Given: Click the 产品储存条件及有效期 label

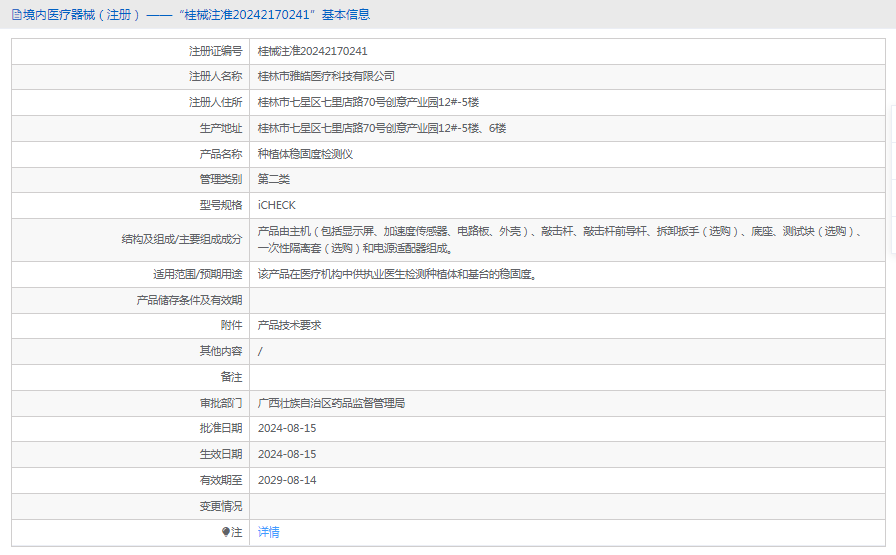Looking at the screenshot, I should pos(189,300).
